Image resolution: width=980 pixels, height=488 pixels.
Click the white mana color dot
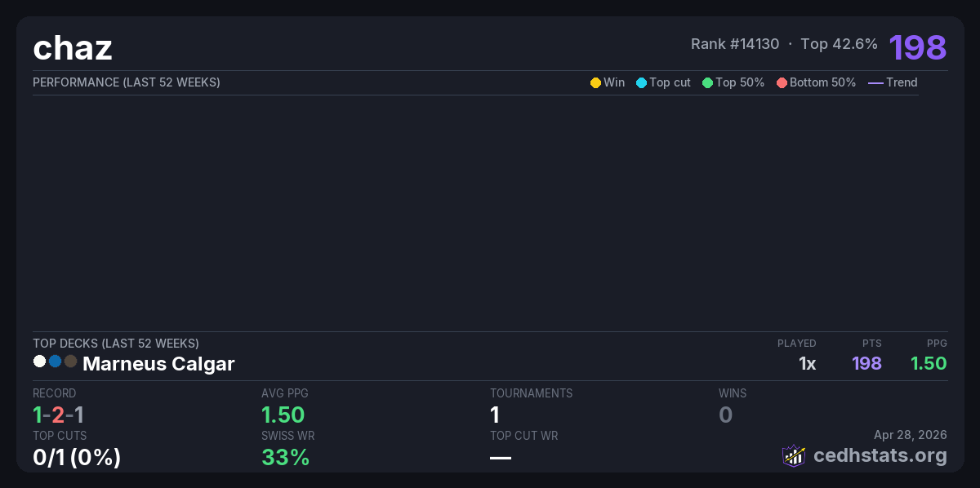point(39,362)
